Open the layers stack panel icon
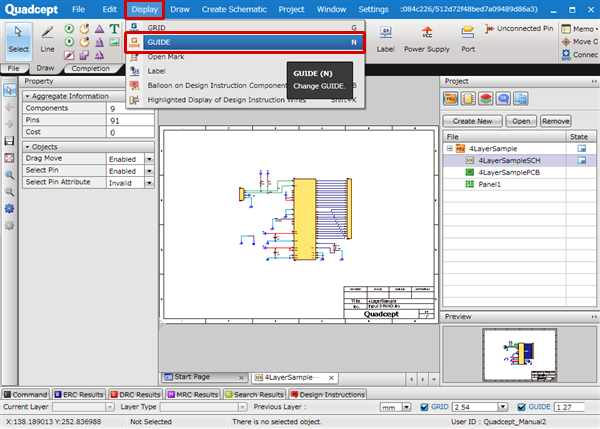The height and width of the screenshot is (429, 600). pos(486,99)
